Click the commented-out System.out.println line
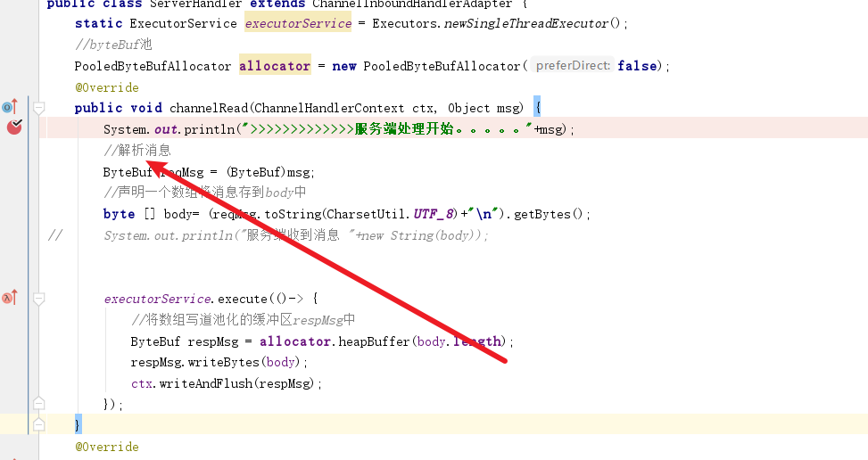The width and height of the screenshot is (868, 460). point(294,235)
